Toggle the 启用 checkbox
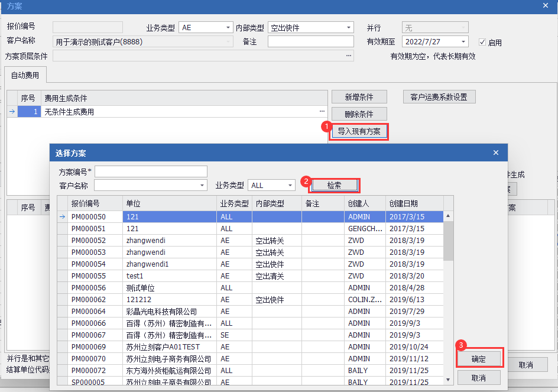 482,42
